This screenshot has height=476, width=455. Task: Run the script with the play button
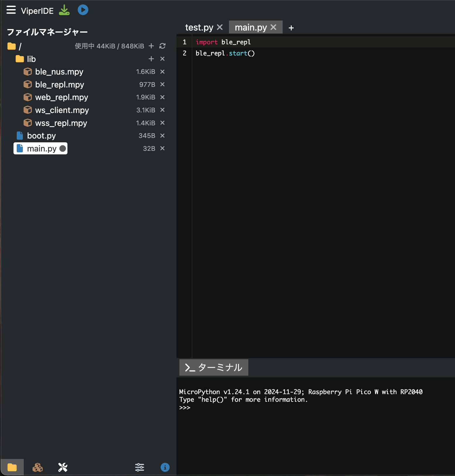(83, 10)
